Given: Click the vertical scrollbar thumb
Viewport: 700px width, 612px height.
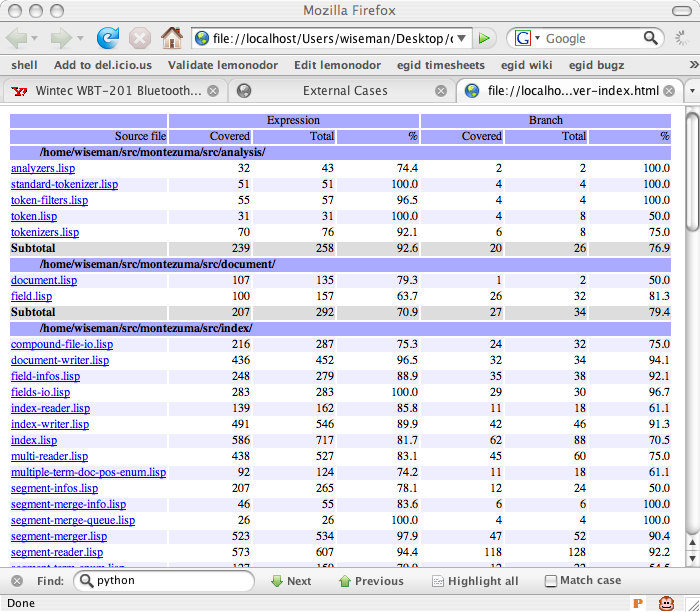Looking at the screenshot, I should tap(692, 172).
